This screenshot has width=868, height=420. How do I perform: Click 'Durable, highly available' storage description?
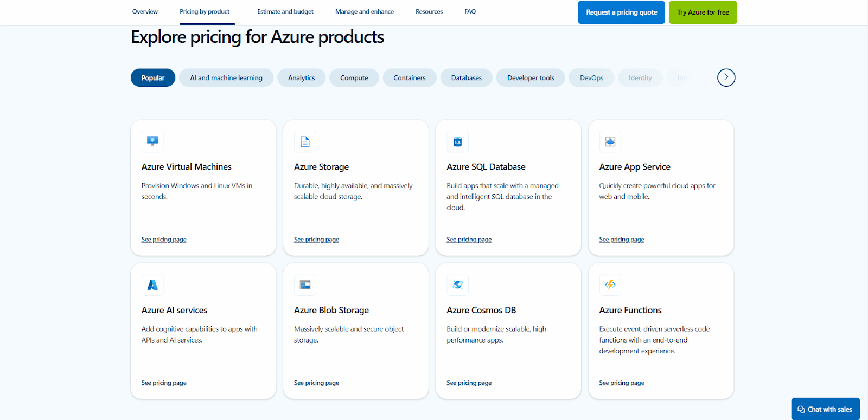(x=353, y=191)
